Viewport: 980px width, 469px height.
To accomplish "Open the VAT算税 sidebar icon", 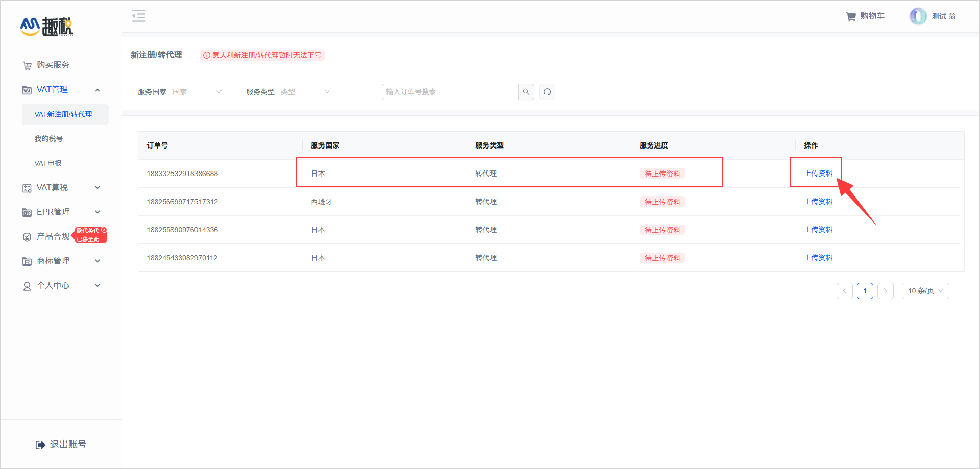I will point(27,187).
